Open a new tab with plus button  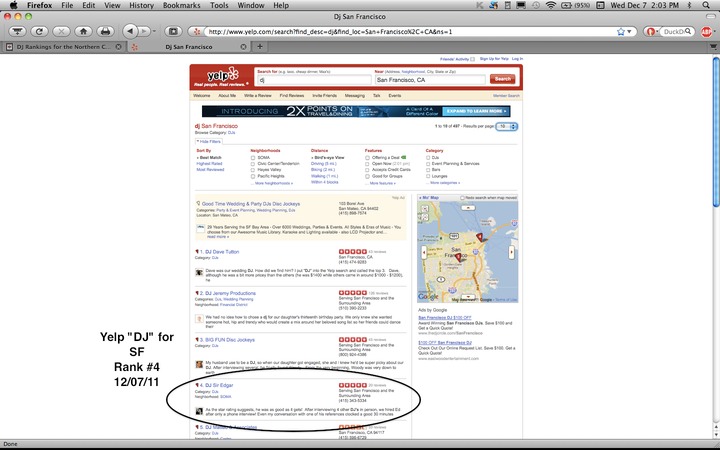click(x=259, y=46)
